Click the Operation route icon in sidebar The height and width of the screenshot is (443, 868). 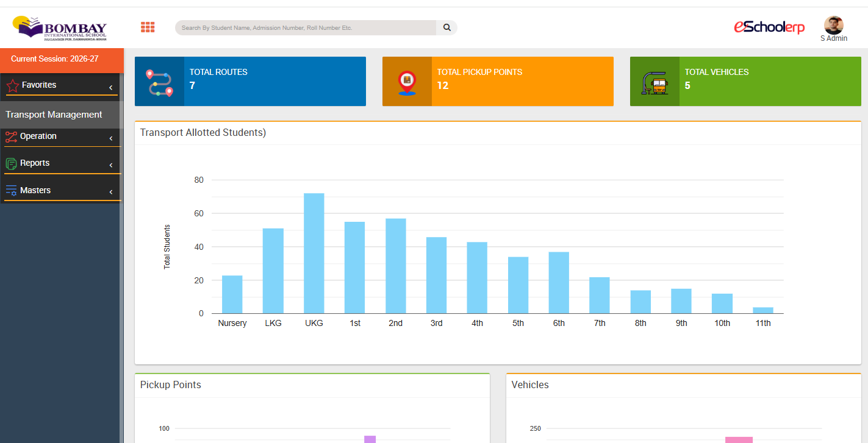click(11, 136)
